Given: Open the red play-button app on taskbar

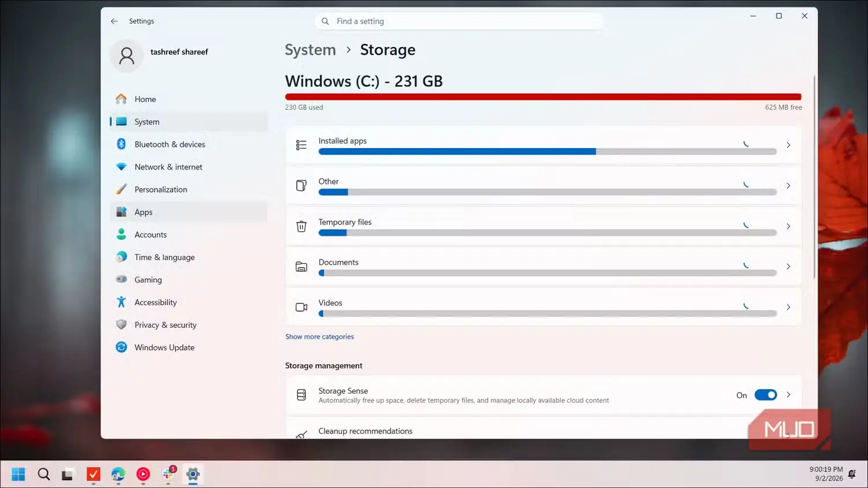Looking at the screenshot, I should pos(143,474).
